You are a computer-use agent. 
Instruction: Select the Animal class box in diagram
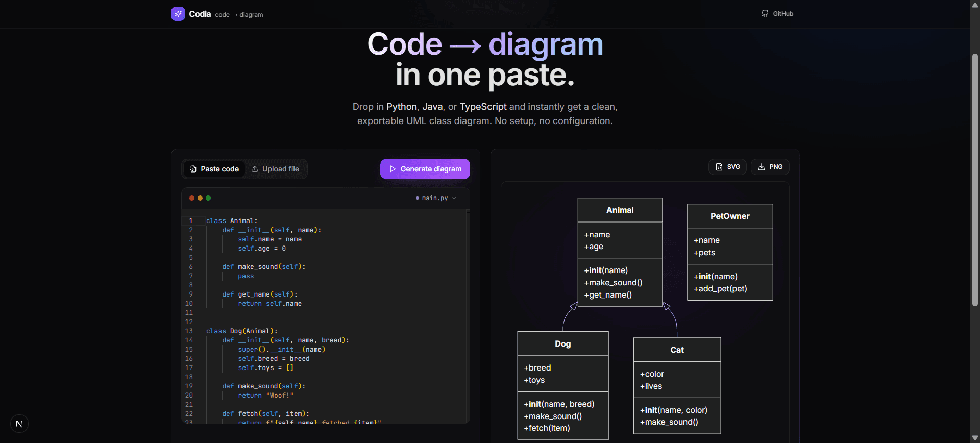click(x=620, y=252)
